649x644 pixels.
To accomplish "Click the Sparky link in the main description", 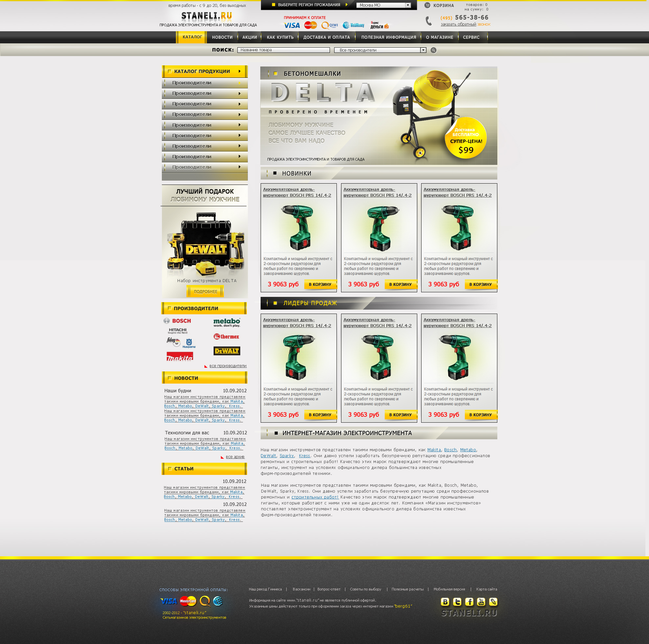I will point(287,456).
